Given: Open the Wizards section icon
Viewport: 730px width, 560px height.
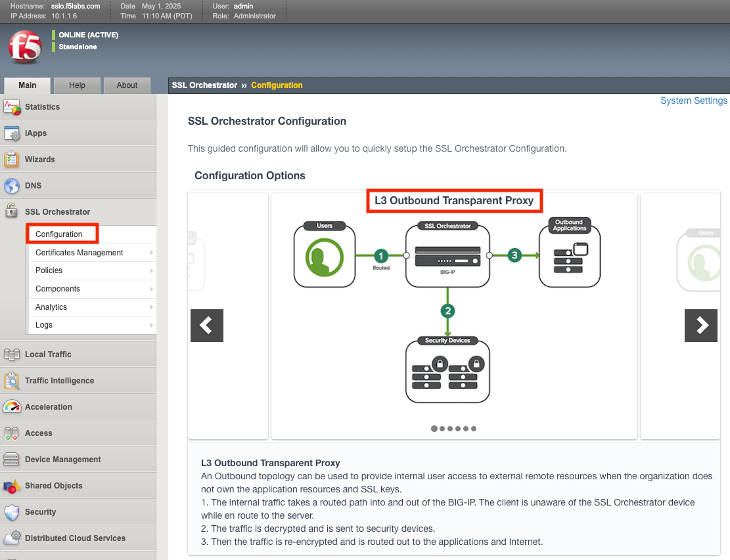Looking at the screenshot, I should click(x=11, y=159).
